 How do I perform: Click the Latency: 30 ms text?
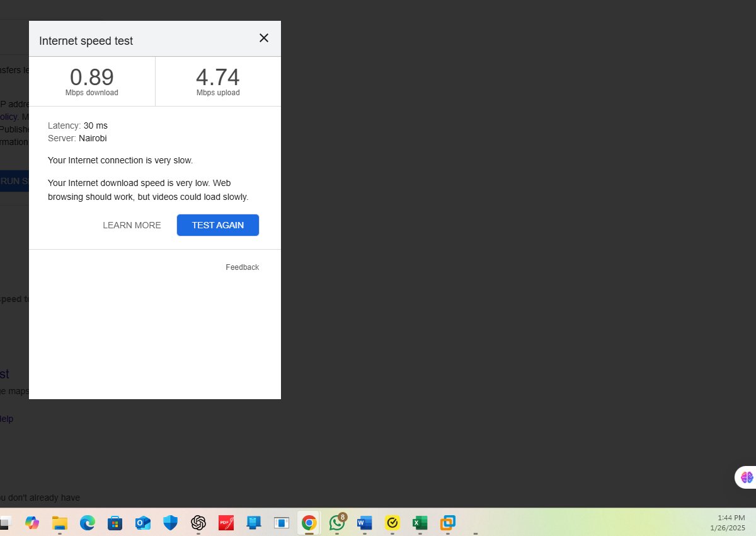[x=77, y=125]
